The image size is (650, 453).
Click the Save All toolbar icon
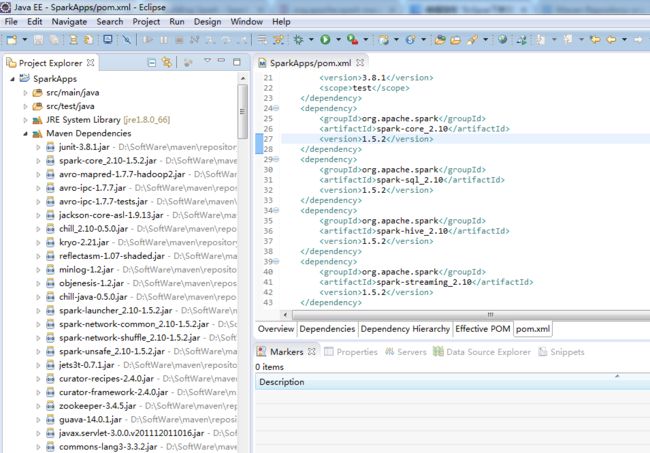[54, 40]
